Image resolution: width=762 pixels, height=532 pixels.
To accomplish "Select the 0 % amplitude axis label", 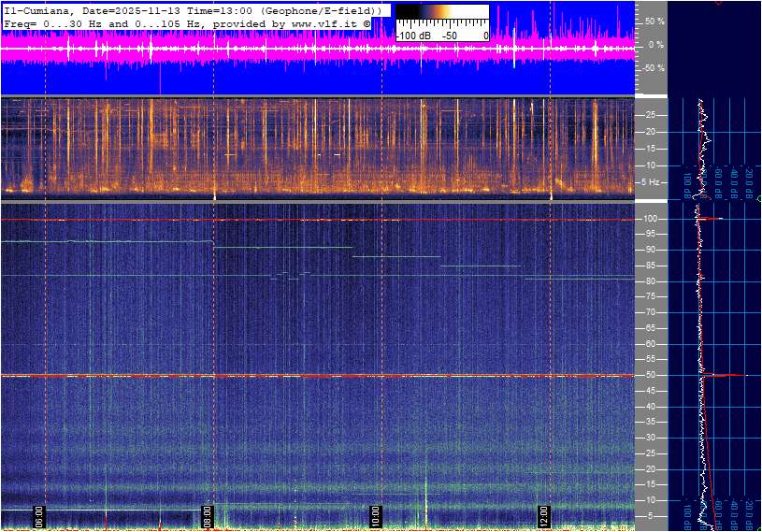I will [655, 45].
